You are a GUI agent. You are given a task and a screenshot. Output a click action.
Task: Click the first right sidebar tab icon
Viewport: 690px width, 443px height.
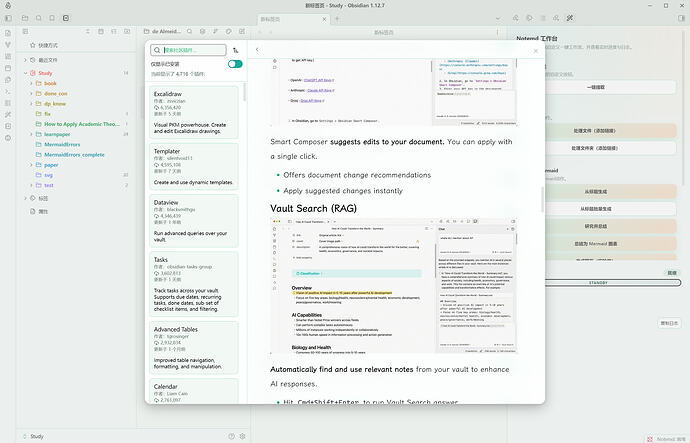[516, 18]
